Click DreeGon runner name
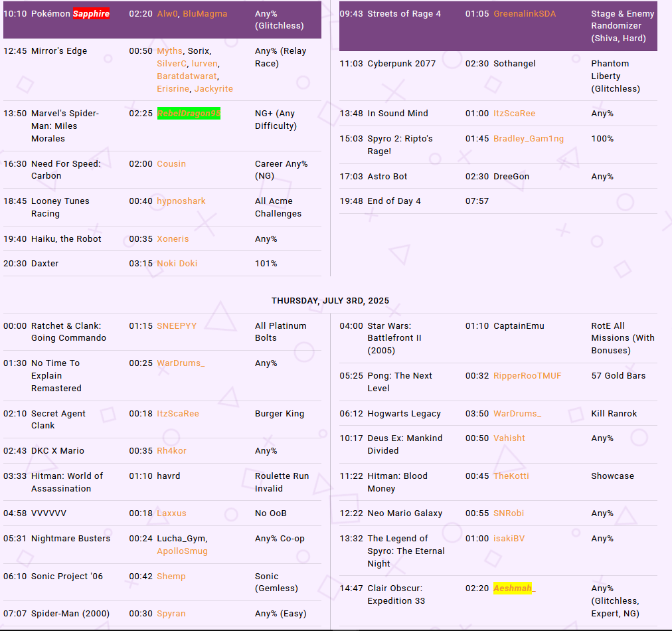672x631 pixels. tap(511, 177)
